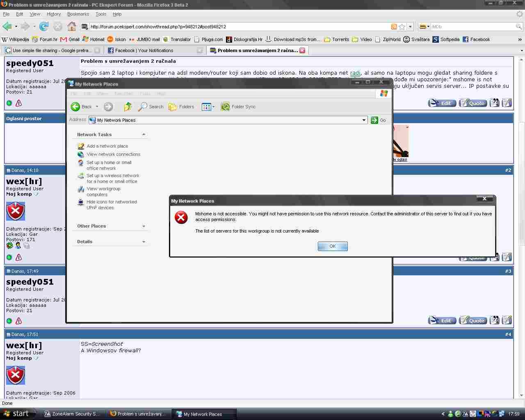
Task: Expand the Details panel
Action: (x=144, y=242)
